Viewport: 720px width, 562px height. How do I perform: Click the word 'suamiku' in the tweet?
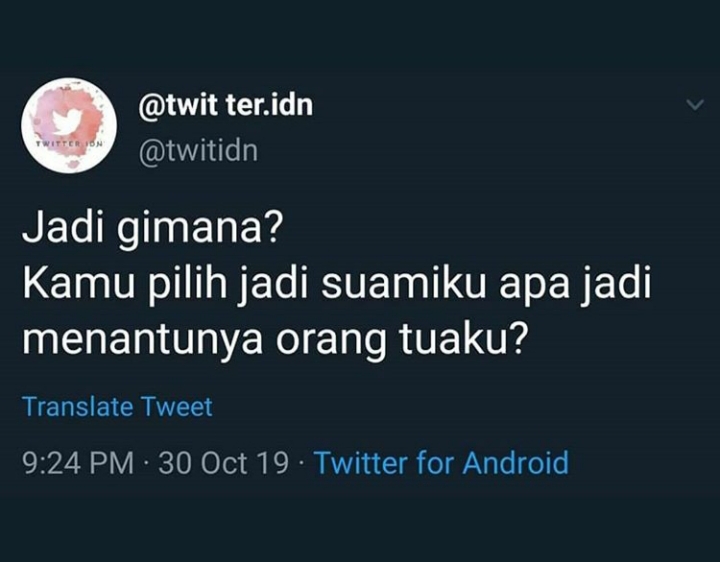coord(404,284)
